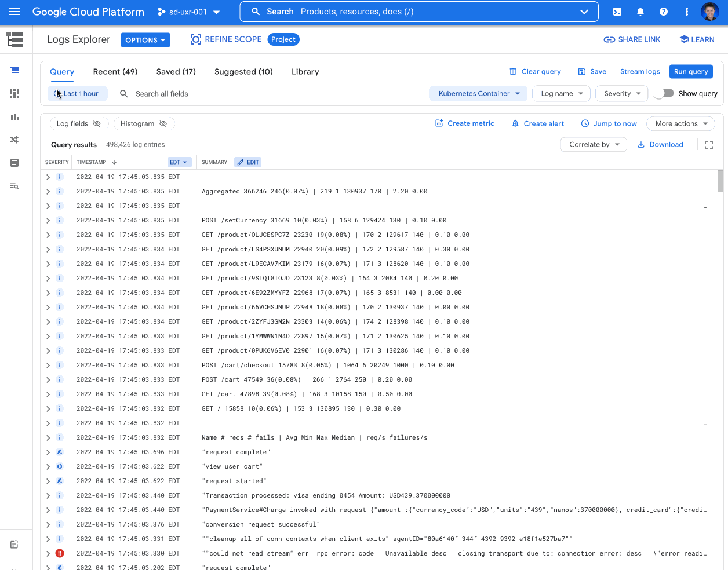Open the Severity filter dropdown
This screenshot has width=728, height=570.
[x=621, y=93]
